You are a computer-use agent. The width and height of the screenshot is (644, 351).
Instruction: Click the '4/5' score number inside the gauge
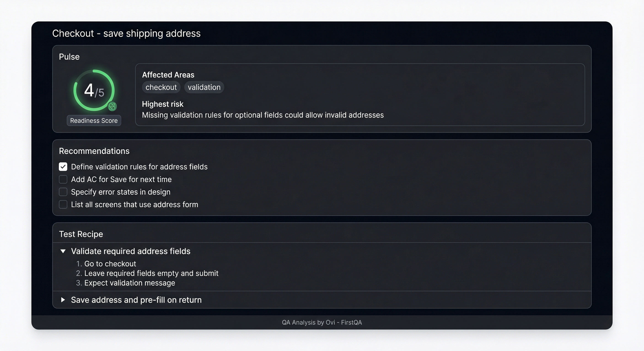(x=94, y=91)
